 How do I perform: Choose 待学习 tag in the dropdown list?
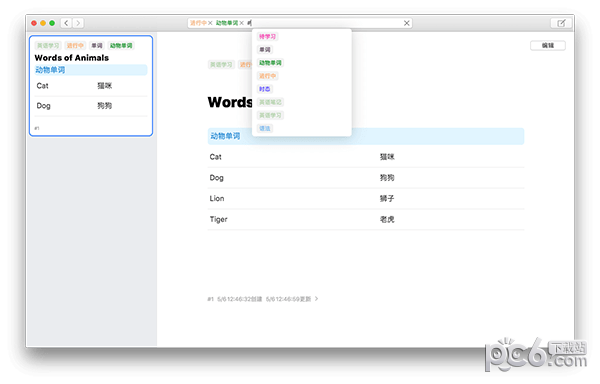(x=267, y=37)
